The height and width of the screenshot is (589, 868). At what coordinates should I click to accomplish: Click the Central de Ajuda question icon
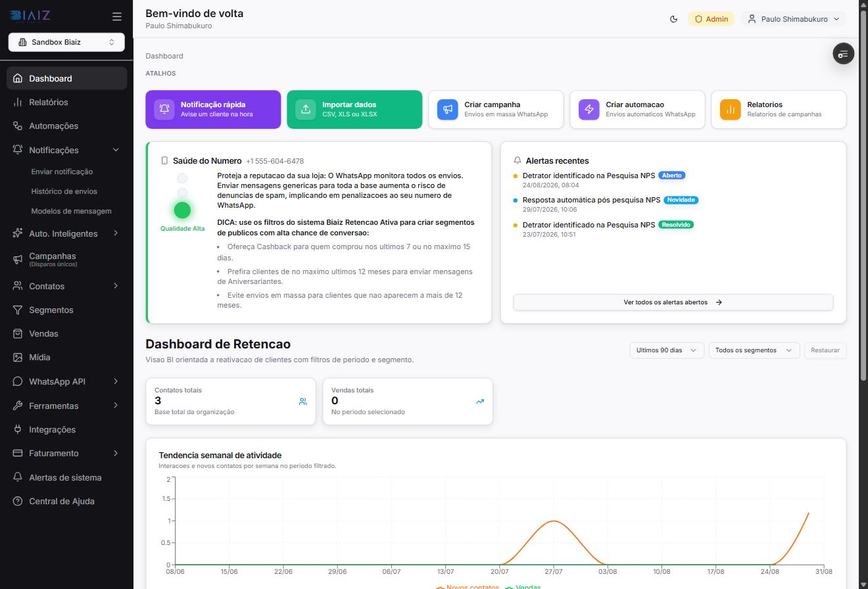[18, 501]
